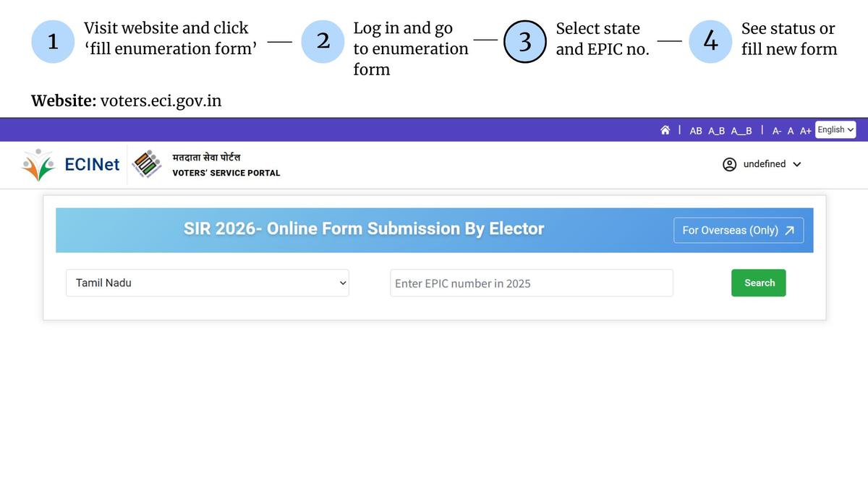Select wide letter spacing A__B option
Image resolution: width=868 pixels, height=488 pixels.
[x=741, y=131]
